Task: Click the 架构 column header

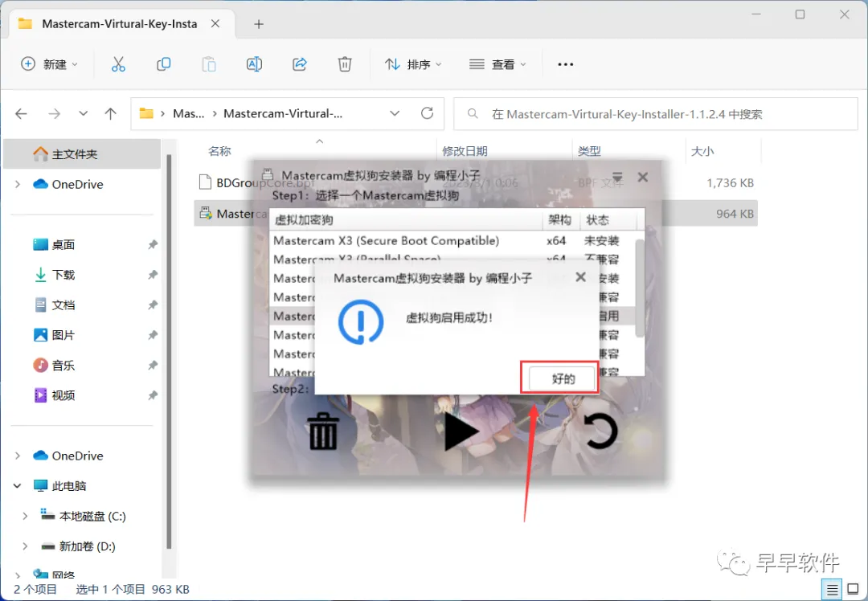Action: tap(560, 220)
